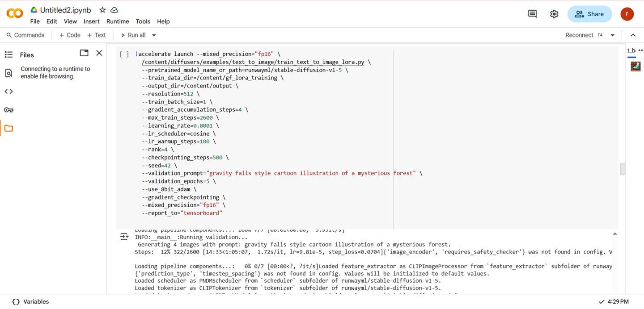Click the output options icon beside cell output
Screen dimensions: 644x309
coord(124,237)
